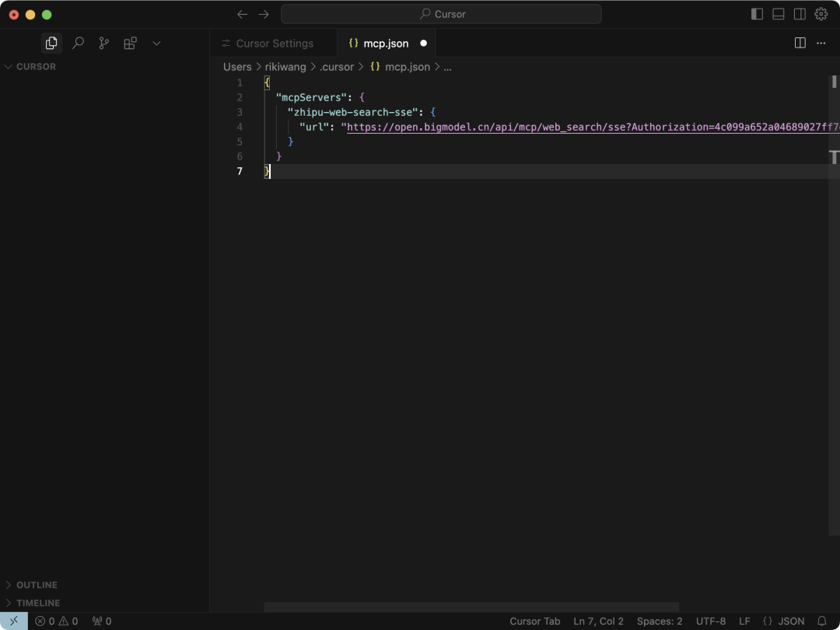Click the horizontal editor scrollbar
Viewport: 840px width, 630px height.
click(x=471, y=607)
